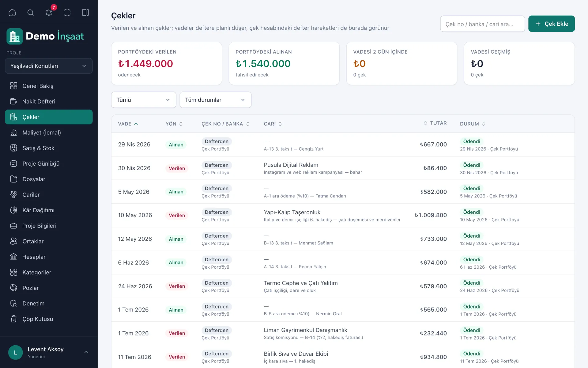Viewport: 588px width, 368px height.
Task: Open the Tümü direction filter dropdown
Action: (x=144, y=100)
